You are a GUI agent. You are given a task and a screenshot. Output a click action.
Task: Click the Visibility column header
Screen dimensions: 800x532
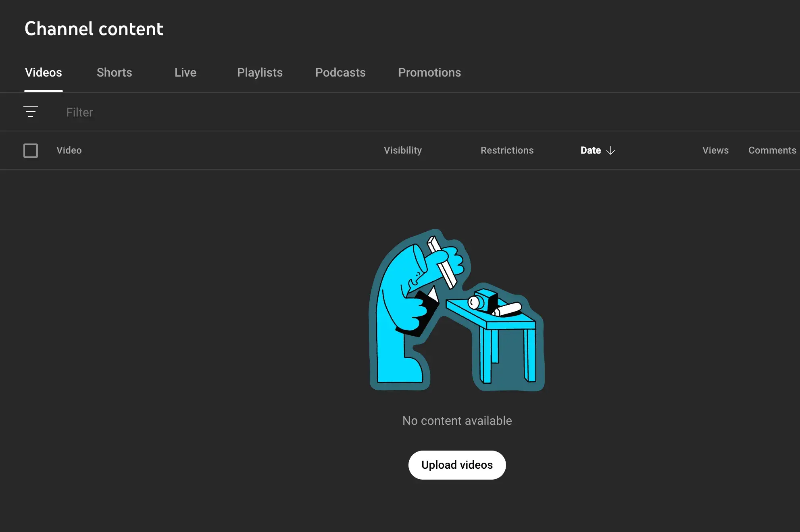coord(403,150)
